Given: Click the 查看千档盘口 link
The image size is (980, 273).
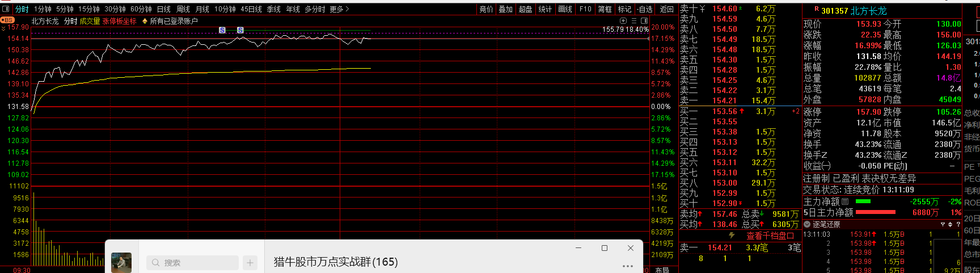Looking at the screenshot, I should click(x=770, y=236).
